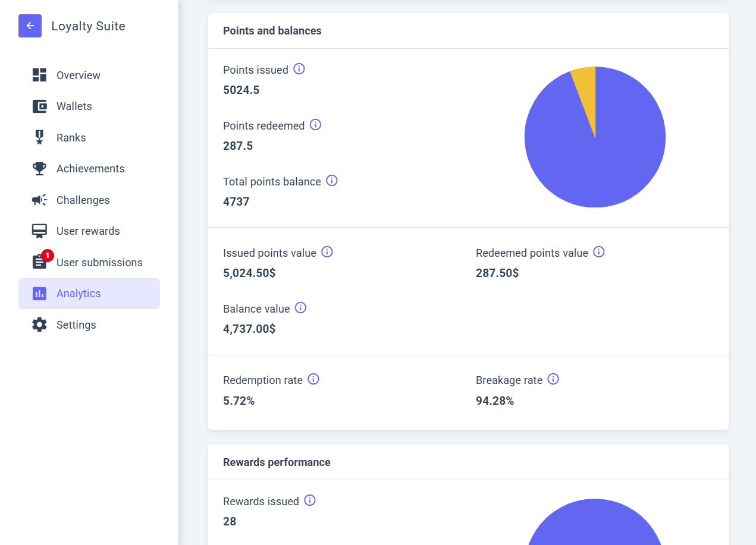
Task: Click the Ranks medal icon
Action: pos(39,137)
